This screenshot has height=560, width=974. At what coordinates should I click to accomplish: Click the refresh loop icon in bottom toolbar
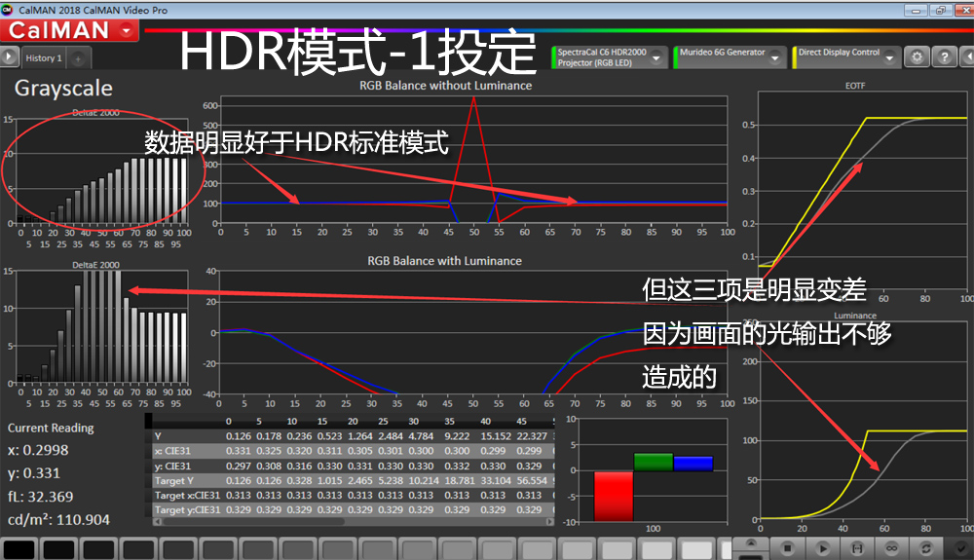pos(926,548)
